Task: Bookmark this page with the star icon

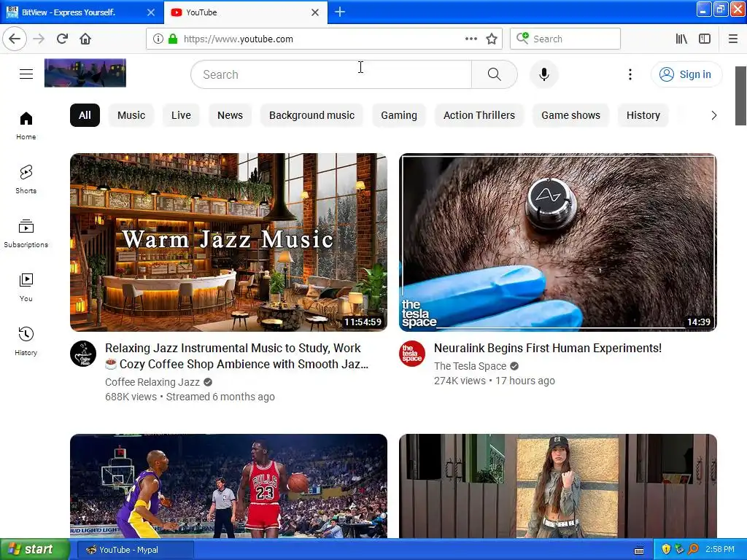Action: click(492, 39)
